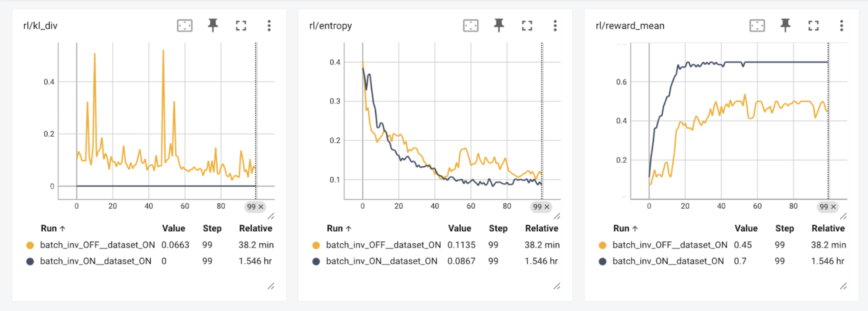868x311 pixels.
Task: Fit rl/entropy chart domain to data
Action: (471, 26)
